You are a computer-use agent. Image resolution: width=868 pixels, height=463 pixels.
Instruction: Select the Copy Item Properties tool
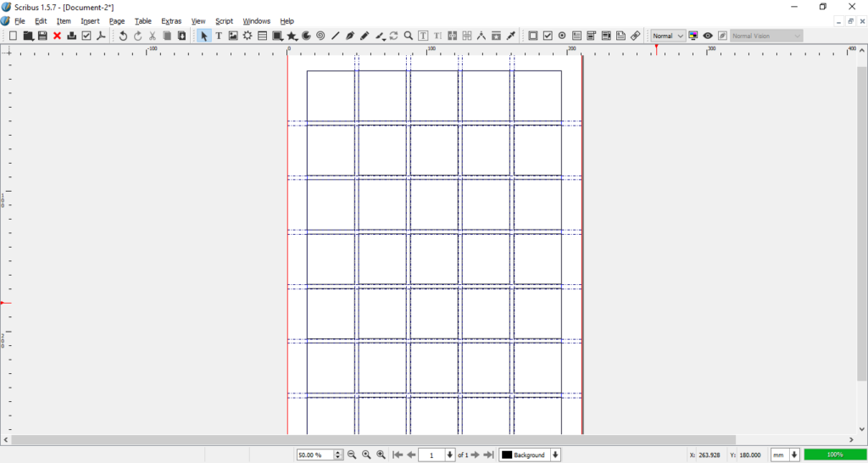click(496, 36)
